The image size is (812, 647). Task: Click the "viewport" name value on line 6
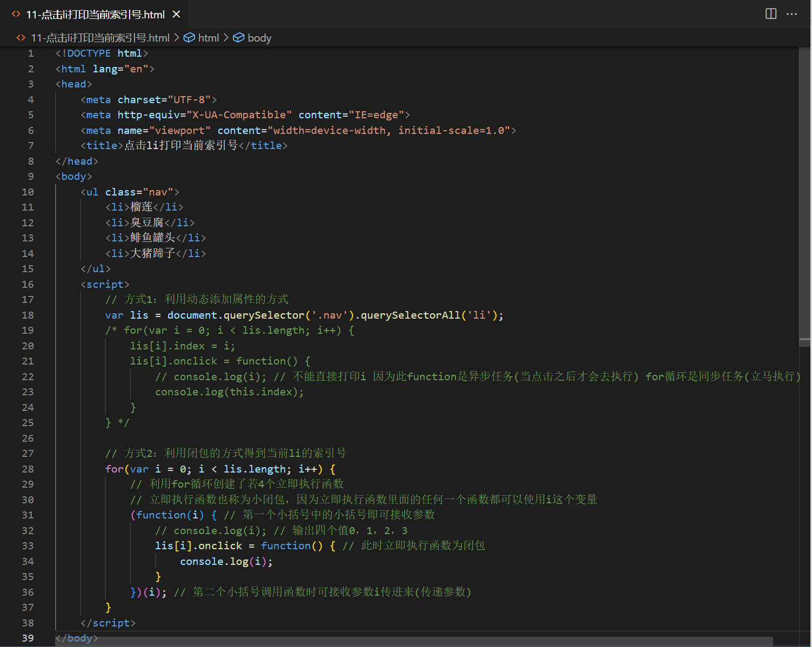(180, 131)
